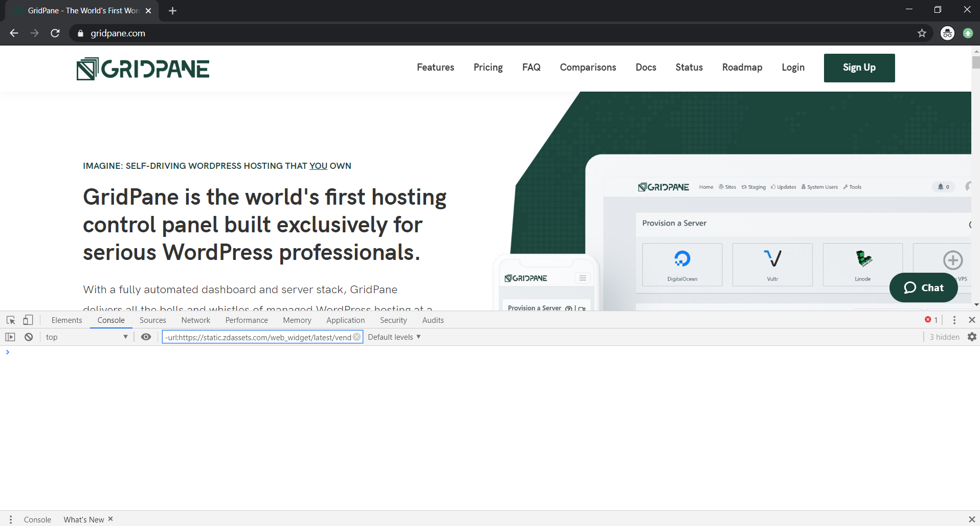Click the plus custom VPS card
980x526 pixels.
coord(952,260)
